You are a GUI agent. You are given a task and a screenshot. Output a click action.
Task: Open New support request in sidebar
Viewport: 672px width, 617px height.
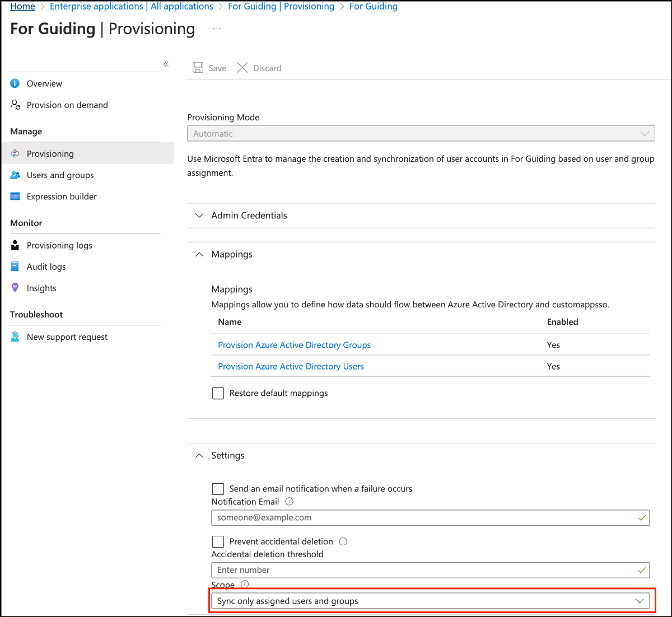click(x=67, y=337)
